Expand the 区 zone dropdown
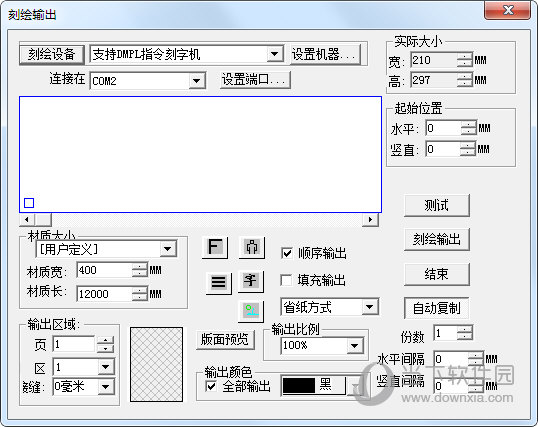Image resolution: width=538 pixels, height=427 pixels. [106, 367]
